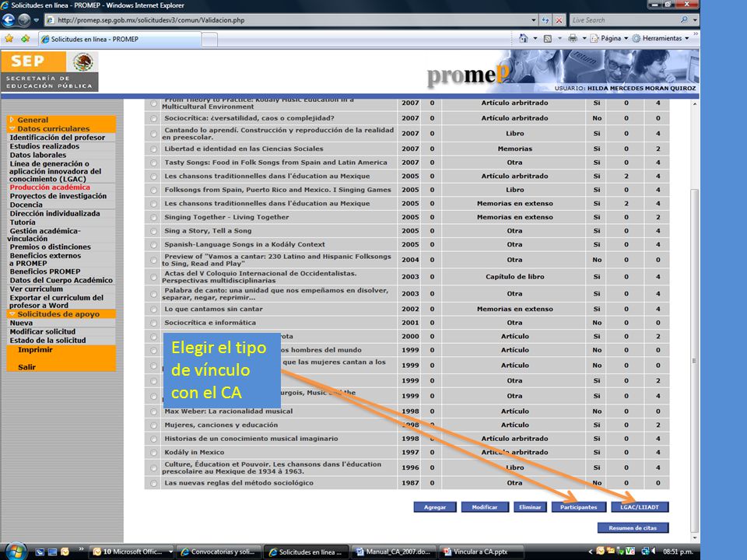
Task: Open the Print options dropdown arrow
Action: (584, 38)
